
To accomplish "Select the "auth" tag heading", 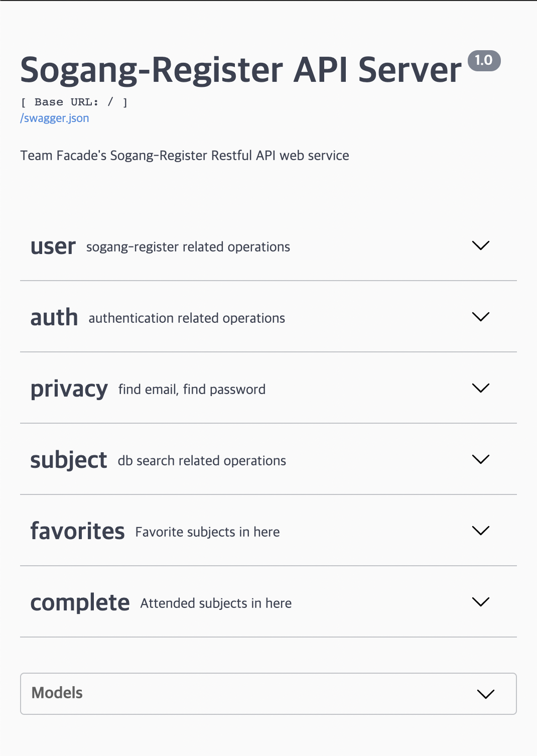I will click(x=54, y=318).
